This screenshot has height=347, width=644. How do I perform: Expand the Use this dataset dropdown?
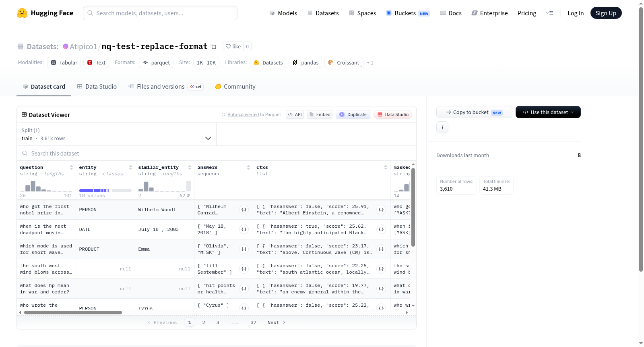[x=548, y=112]
